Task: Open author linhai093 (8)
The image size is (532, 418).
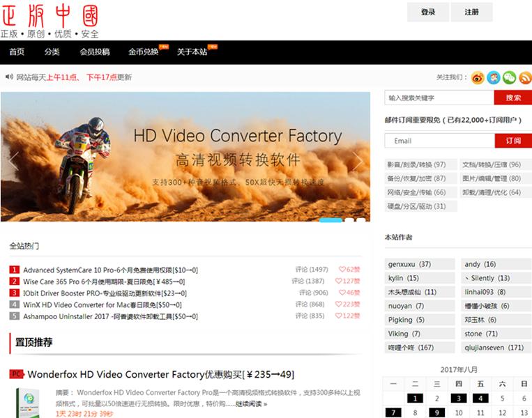Action: tap(496, 292)
